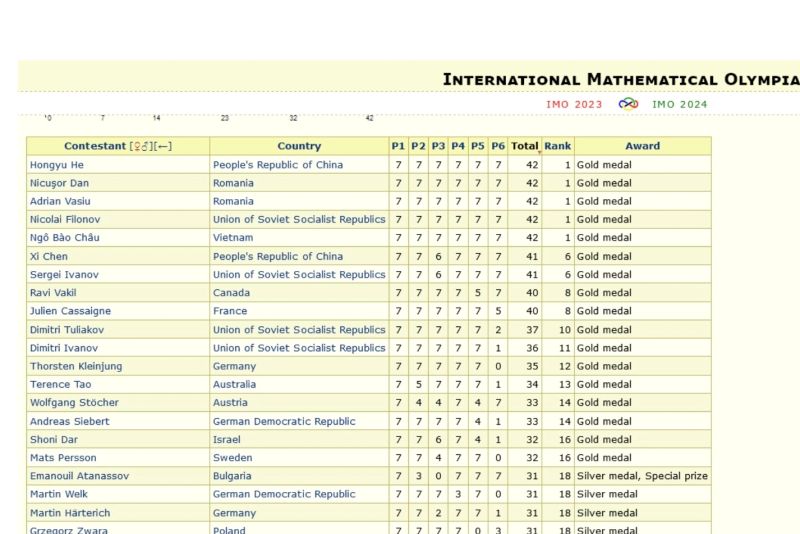
Task: Go to the IMO 2023 results
Action: (x=574, y=104)
